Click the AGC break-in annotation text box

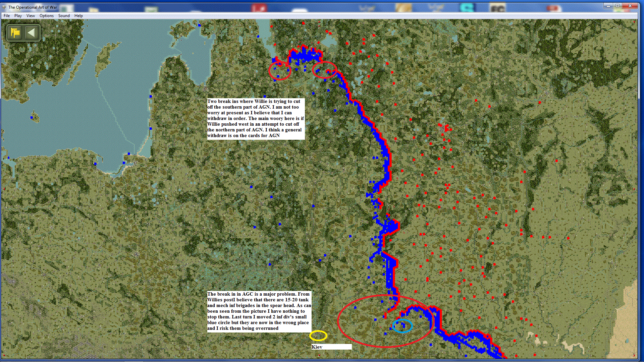pyautogui.click(x=259, y=311)
